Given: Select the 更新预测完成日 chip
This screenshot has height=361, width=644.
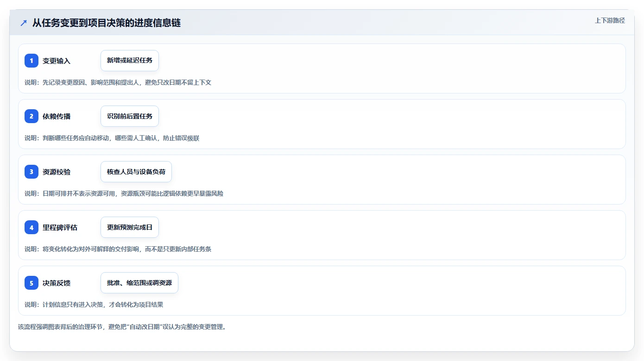Looking at the screenshot, I should 130,227.
